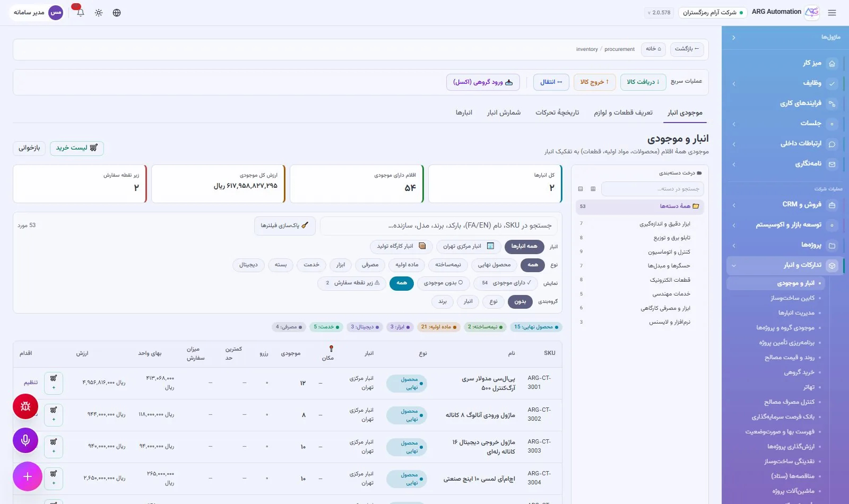Open لیست خرید button

click(x=77, y=148)
